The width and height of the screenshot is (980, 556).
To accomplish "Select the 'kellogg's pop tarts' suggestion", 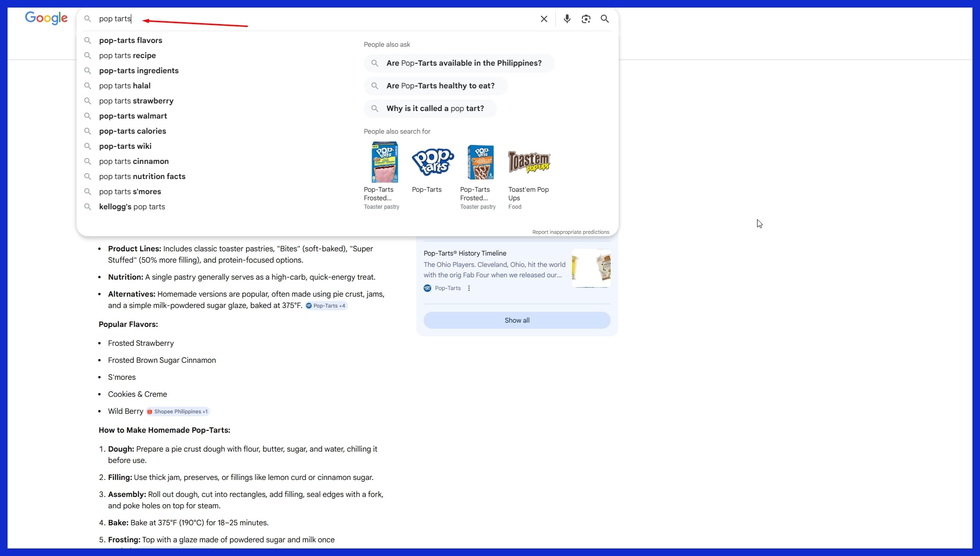I will [132, 207].
